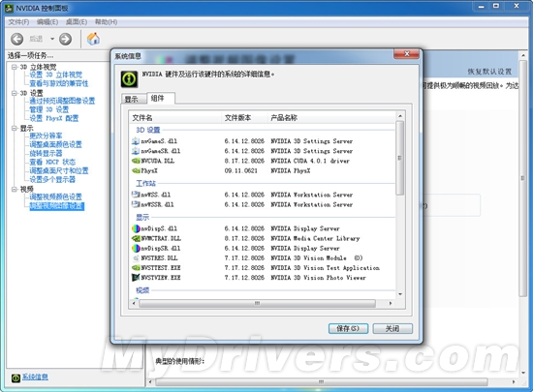533x392 pixels.
Task: Click the component list vertical scrollbar
Action: click(400, 205)
